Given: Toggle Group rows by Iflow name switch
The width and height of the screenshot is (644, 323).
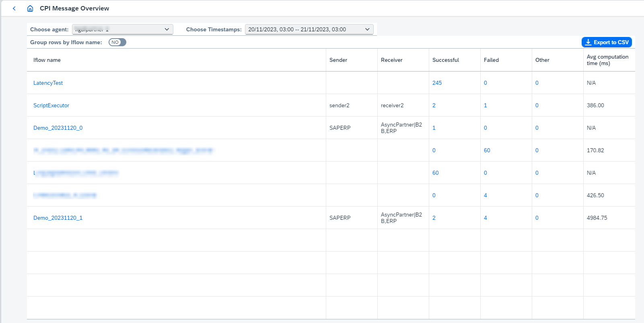Looking at the screenshot, I should point(117,42).
